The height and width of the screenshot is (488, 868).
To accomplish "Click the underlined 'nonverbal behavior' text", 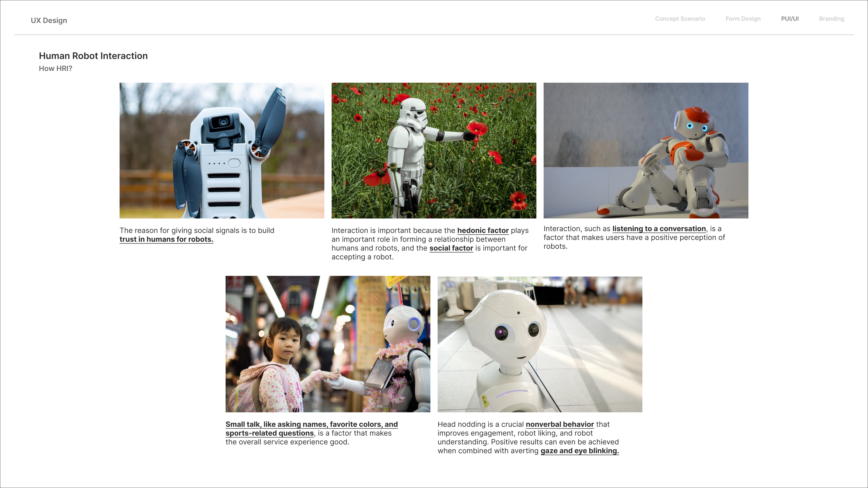I will 560,424.
